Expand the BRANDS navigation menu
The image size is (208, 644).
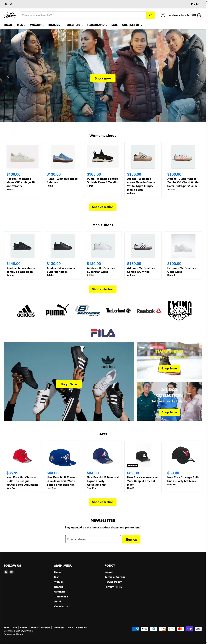pyautogui.click(x=55, y=25)
